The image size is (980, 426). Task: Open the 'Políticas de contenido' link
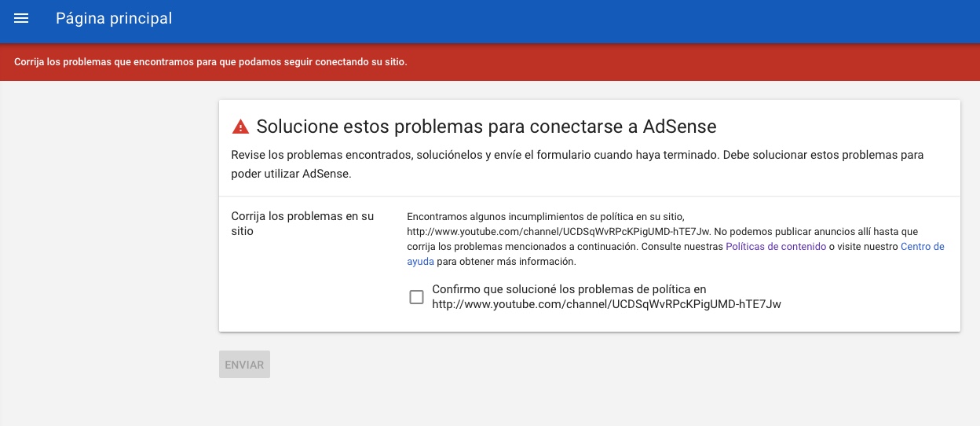775,246
